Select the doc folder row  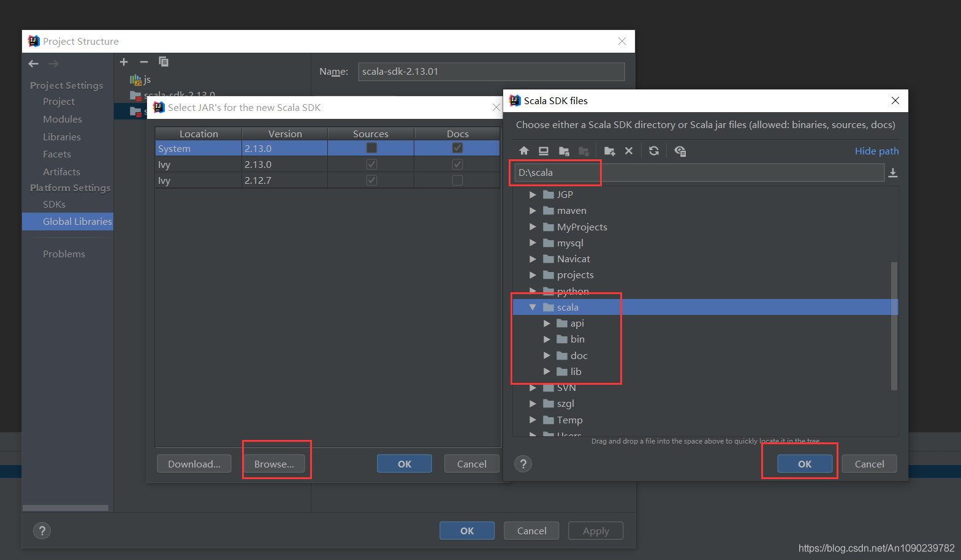click(705, 355)
